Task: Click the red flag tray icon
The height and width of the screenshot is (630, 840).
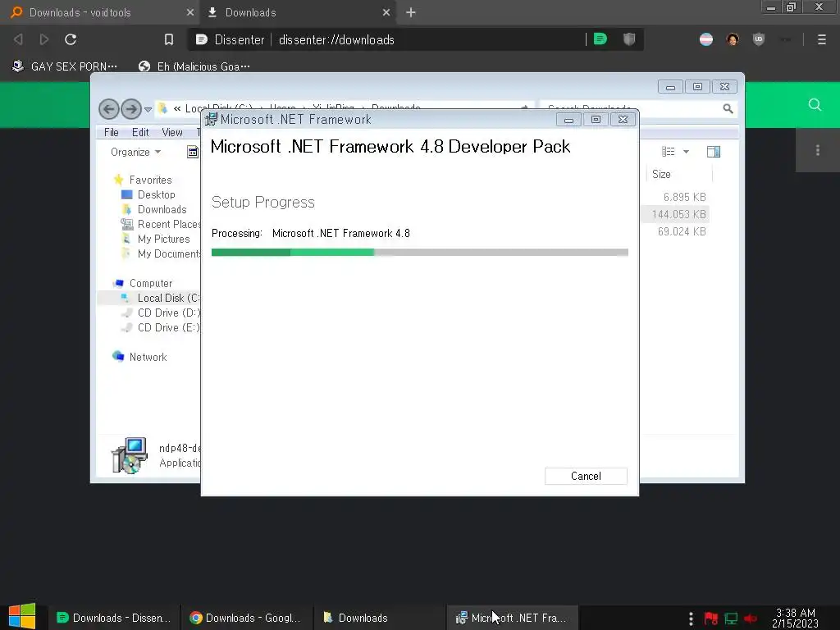Action: 711,619
